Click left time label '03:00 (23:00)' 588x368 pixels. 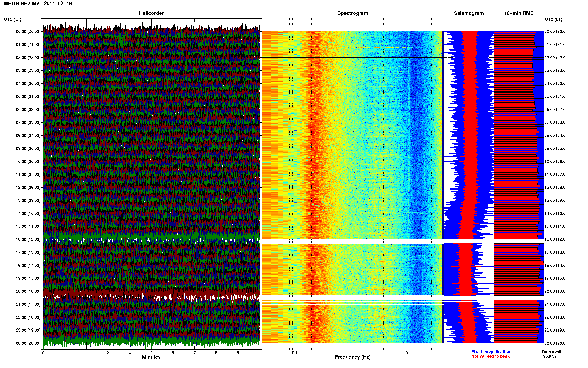tap(28, 70)
